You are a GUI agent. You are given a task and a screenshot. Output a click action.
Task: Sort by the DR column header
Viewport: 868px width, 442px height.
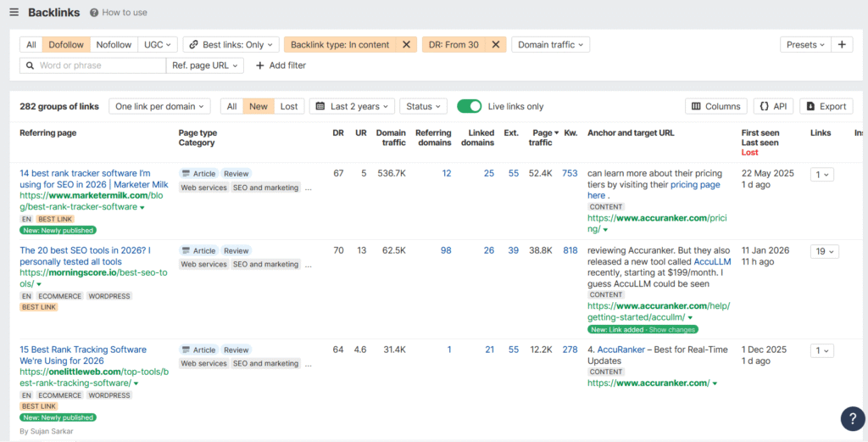pyautogui.click(x=337, y=133)
